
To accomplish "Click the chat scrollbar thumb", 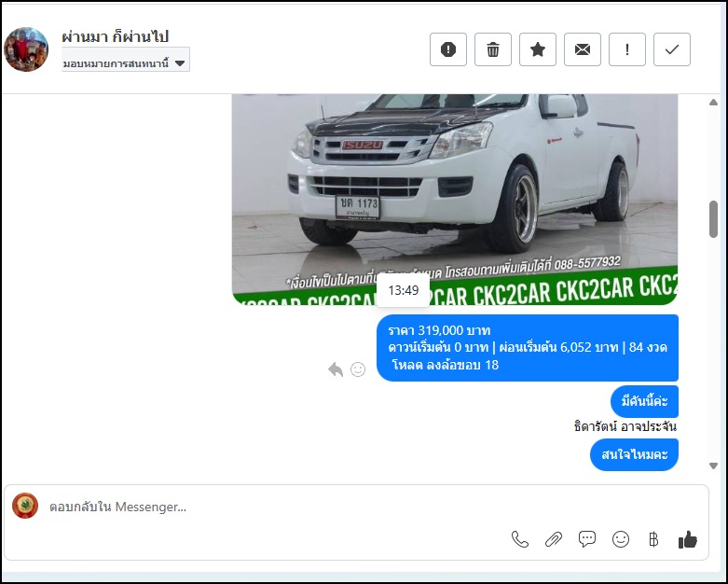I will click(714, 219).
